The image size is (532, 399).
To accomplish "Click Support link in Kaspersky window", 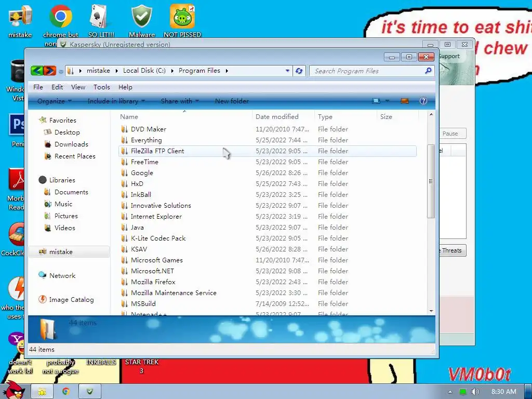I will coord(449,56).
